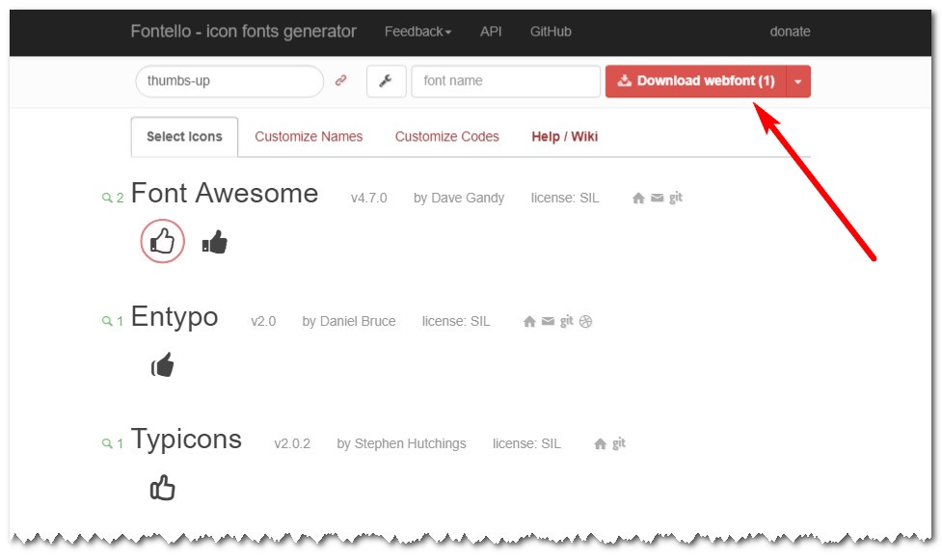The image size is (942, 560).
Task: Open Font Awesome git repository link
Action: point(676,197)
